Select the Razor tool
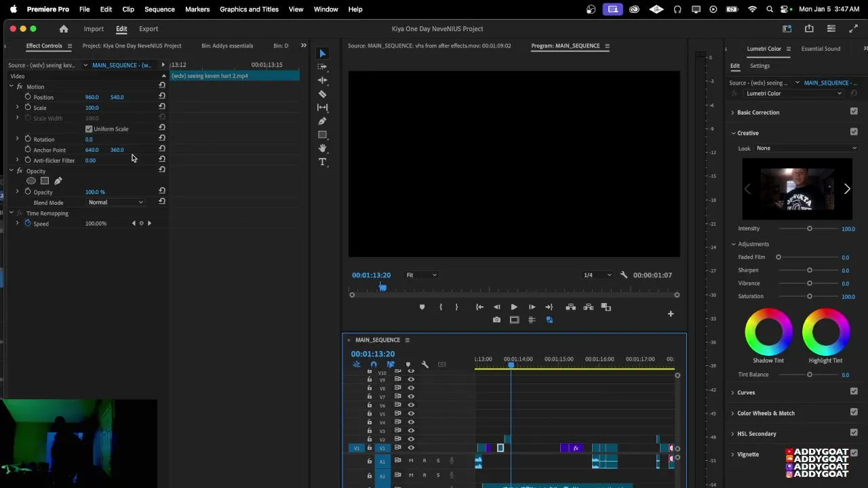 click(x=322, y=94)
